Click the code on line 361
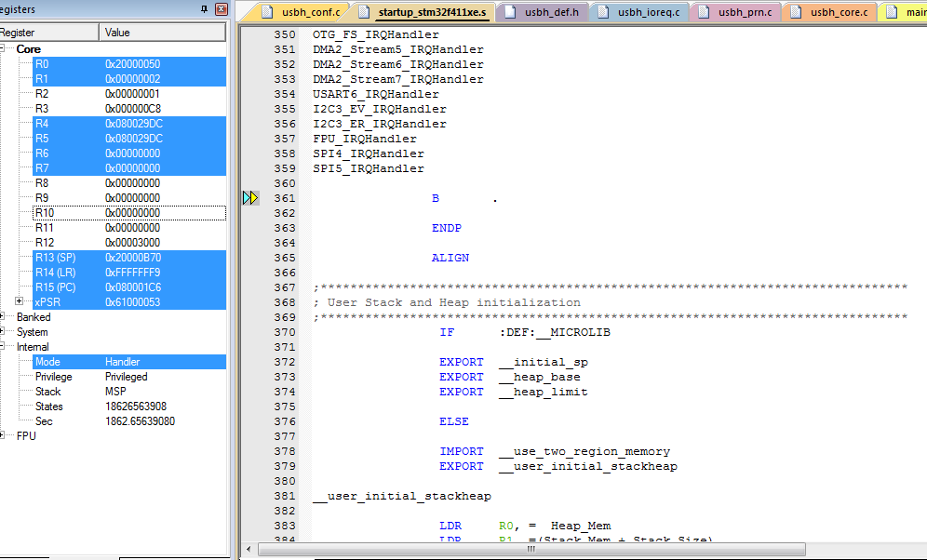Screen dimensions: 927x560 pos(464,198)
